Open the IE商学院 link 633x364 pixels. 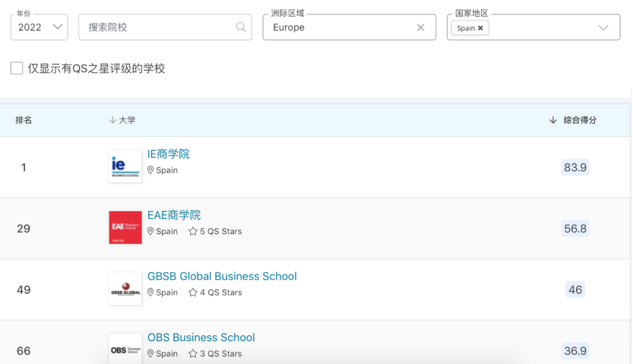(x=168, y=154)
